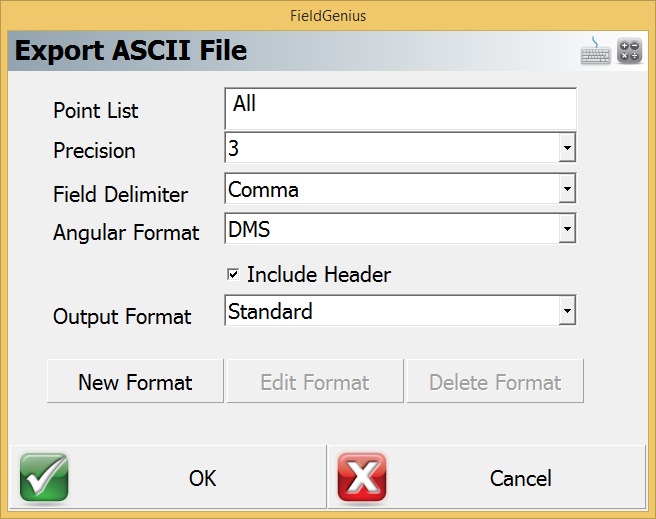The width and height of the screenshot is (656, 519).
Task: Expand the Output Format dropdown arrow
Action: (567, 312)
